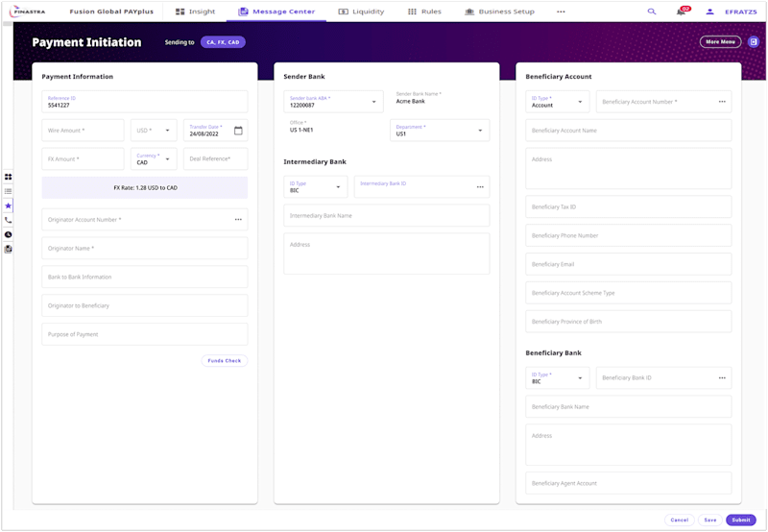Focus the Beneficiary Province of Birth field
The width and height of the screenshot is (768, 532).
629,322
